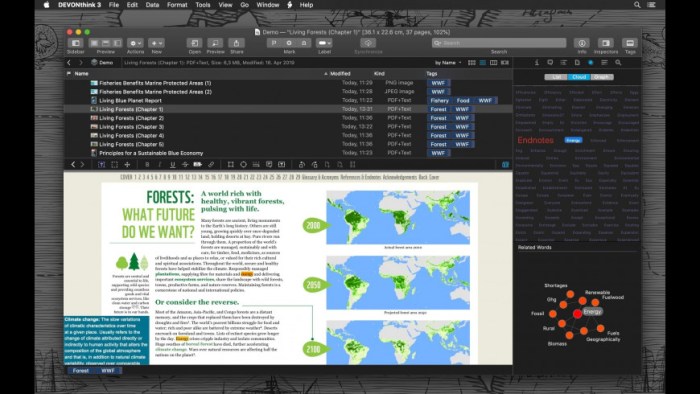Go forward in navigation history

[x=81, y=62]
